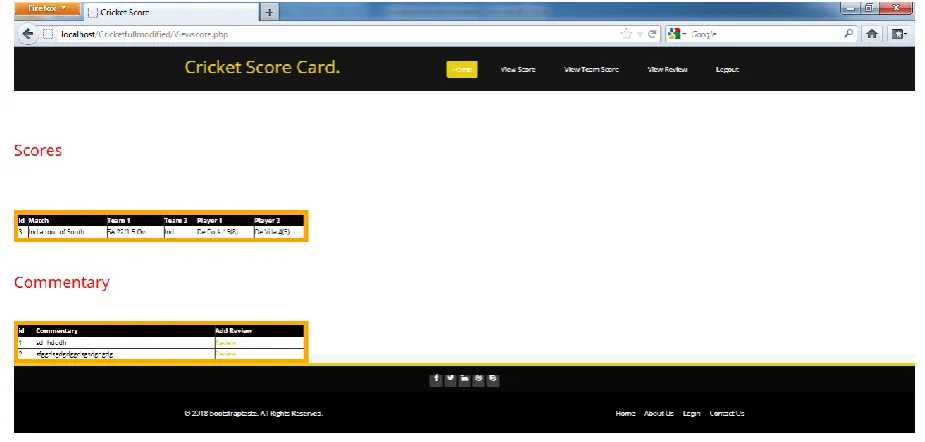Focus the Google search field
925x442 pixels.
(766, 34)
